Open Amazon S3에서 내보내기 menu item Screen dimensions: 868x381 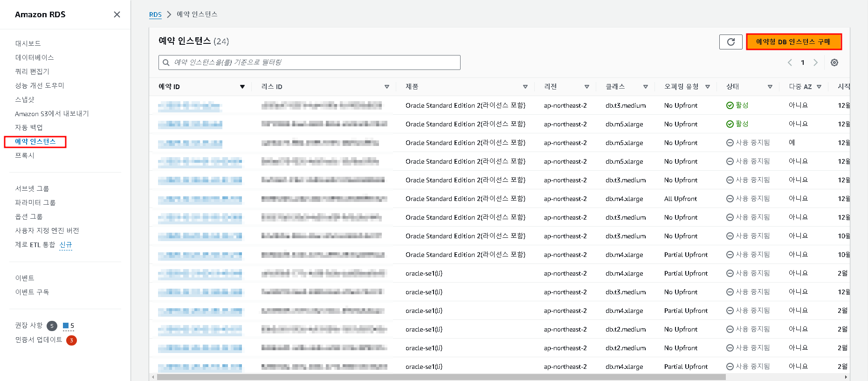pyautogui.click(x=52, y=113)
